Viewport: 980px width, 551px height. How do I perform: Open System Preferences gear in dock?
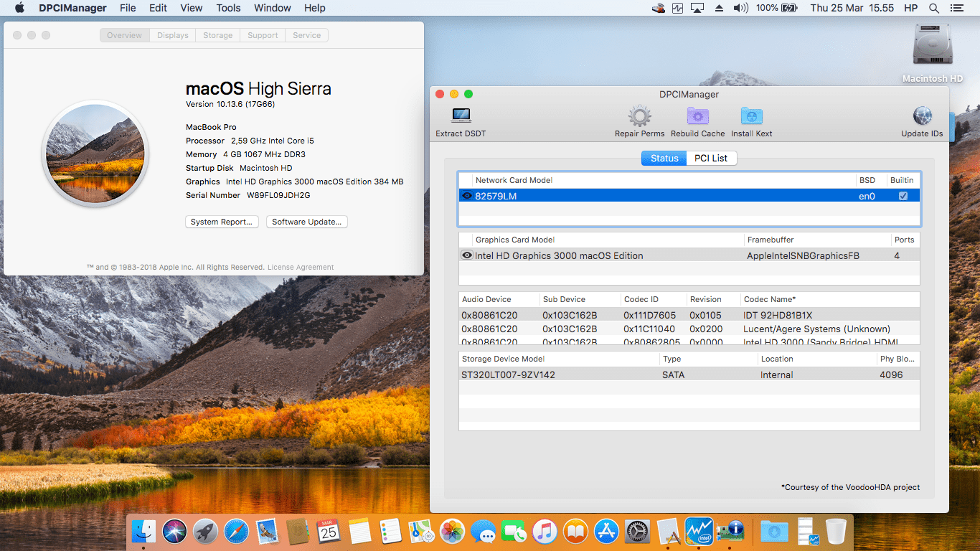pyautogui.click(x=637, y=532)
